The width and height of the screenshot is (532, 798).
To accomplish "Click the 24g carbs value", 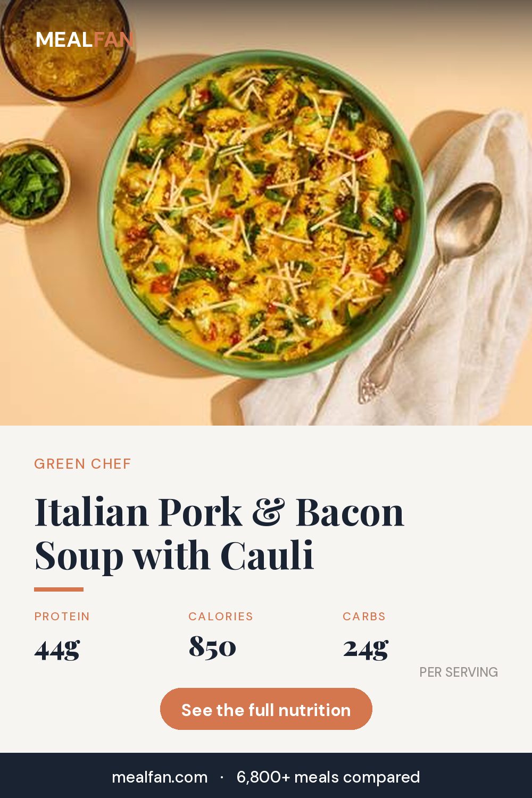I will point(365,649).
